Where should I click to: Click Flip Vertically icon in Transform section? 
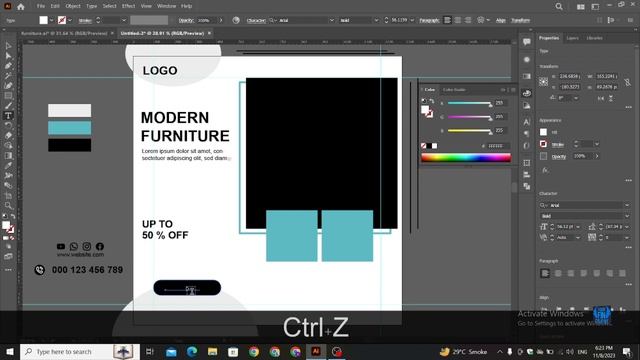tap(611, 98)
